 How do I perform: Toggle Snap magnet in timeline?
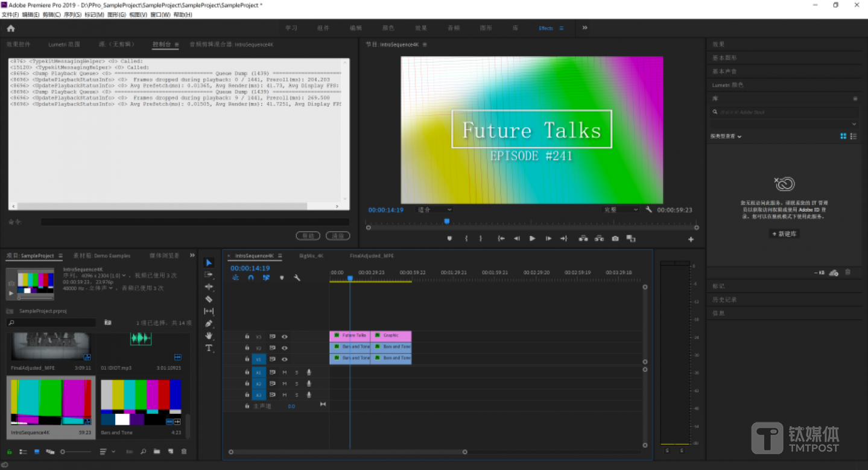[250, 278]
